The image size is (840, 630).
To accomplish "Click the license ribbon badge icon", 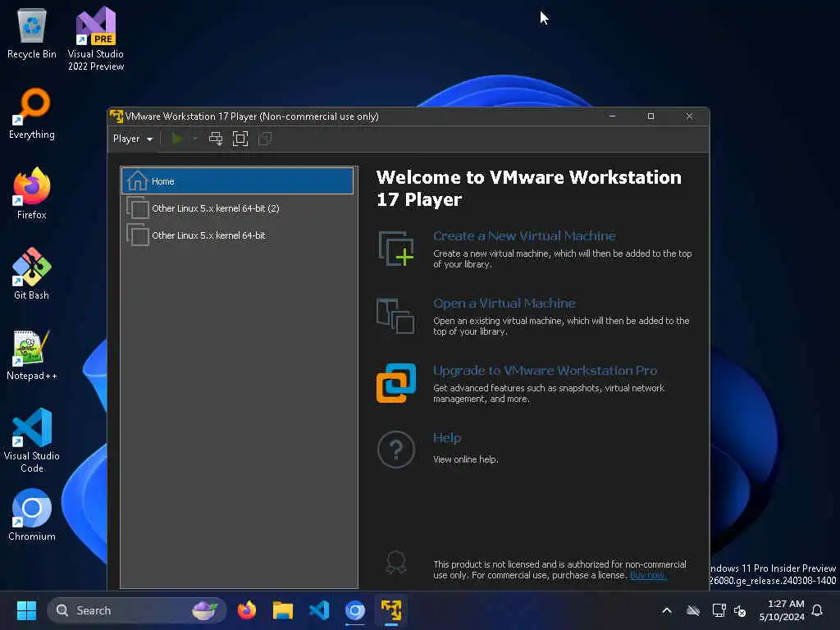I will tap(396, 563).
